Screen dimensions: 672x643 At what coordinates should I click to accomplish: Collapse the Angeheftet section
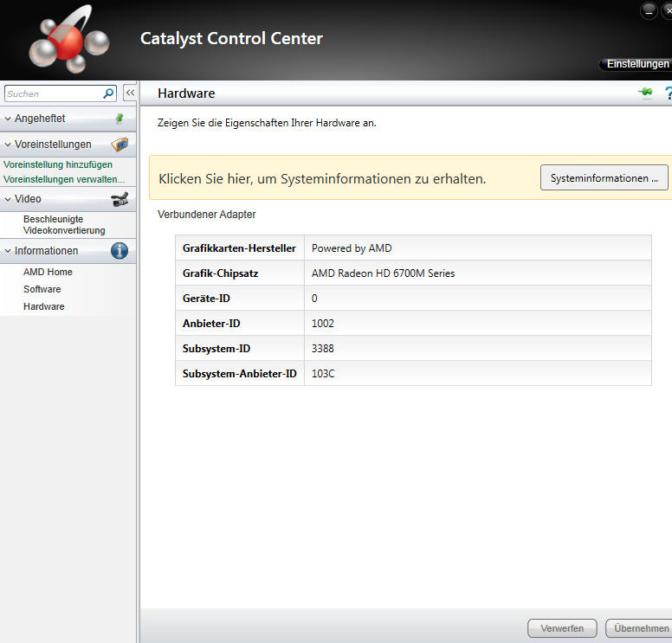(x=8, y=119)
